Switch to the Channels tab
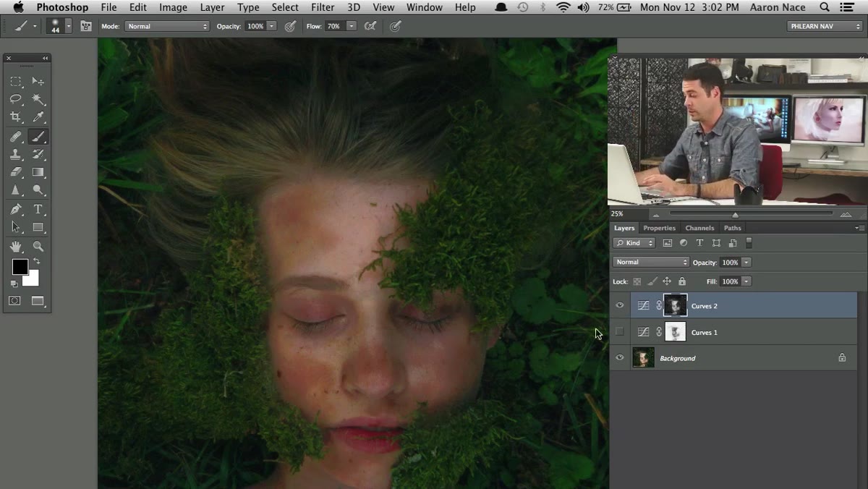Screen dimensions: 868x489 [x=699, y=228]
